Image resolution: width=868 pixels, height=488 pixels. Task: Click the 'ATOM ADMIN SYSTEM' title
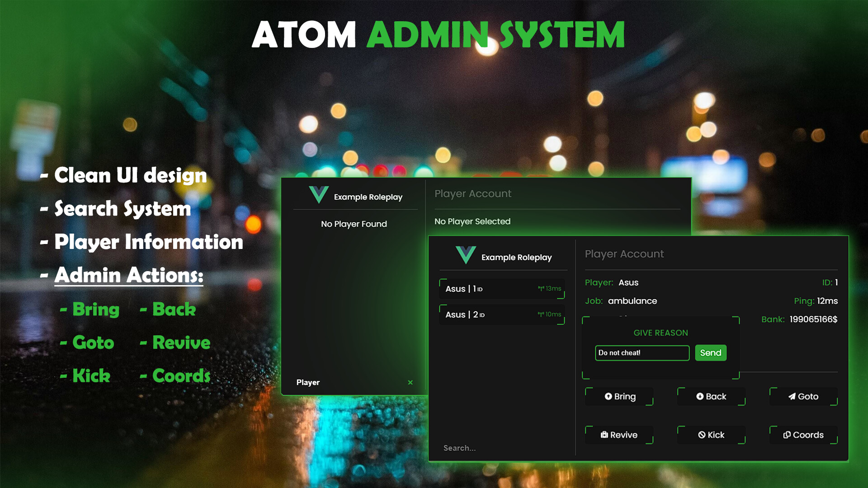(x=438, y=35)
